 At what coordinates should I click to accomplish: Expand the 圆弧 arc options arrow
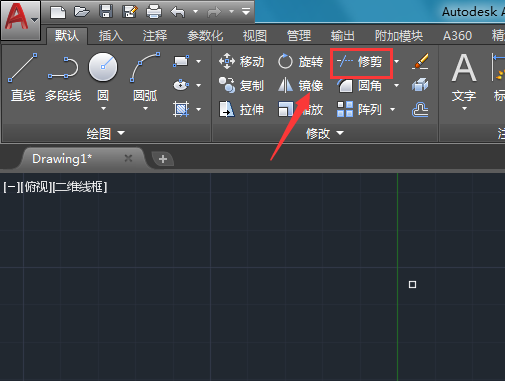pyautogui.click(x=145, y=109)
